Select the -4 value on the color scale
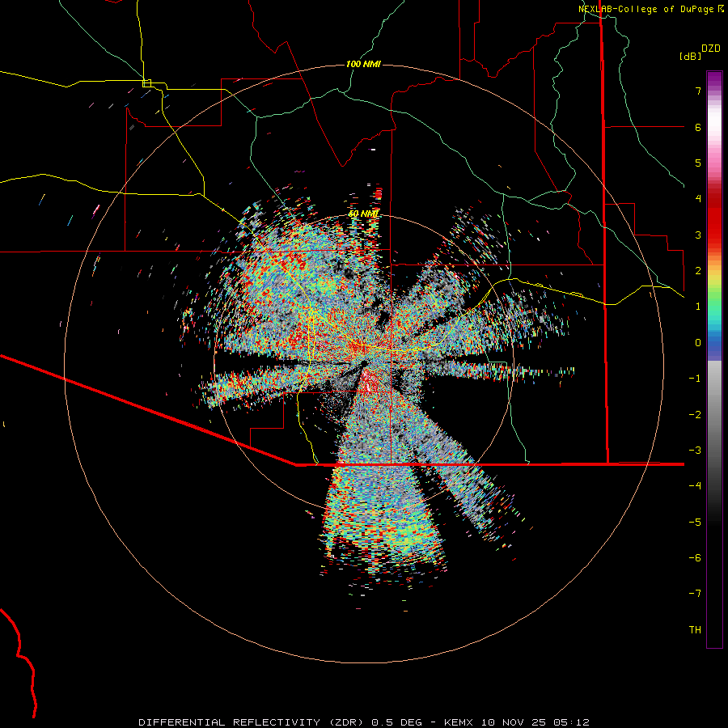Image resolution: width=728 pixels, height=728 pixels. tap(695, 485)
